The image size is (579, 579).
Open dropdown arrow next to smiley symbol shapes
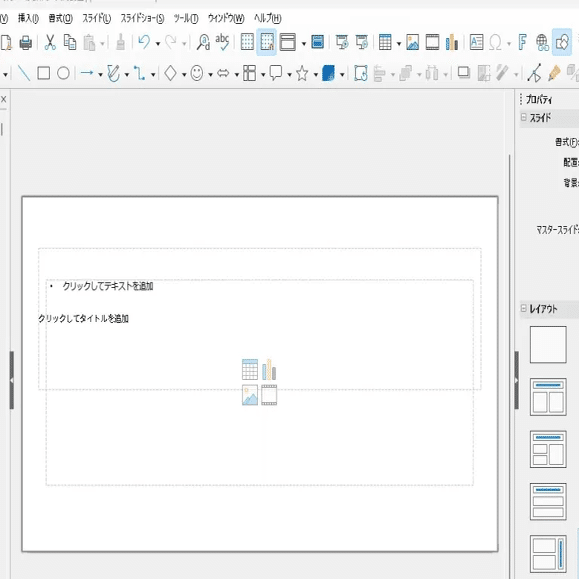210,75
